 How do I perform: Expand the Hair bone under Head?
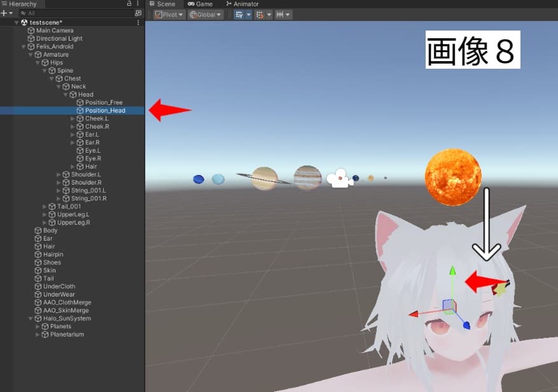(73, 167)
